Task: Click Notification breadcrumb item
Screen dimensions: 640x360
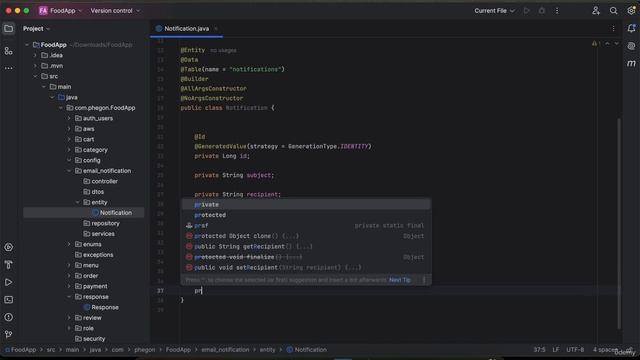Action: [x=307, y=350]
